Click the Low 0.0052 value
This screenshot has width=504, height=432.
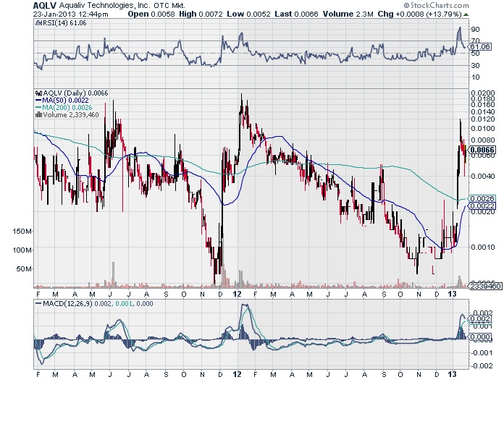coord(249,14)
